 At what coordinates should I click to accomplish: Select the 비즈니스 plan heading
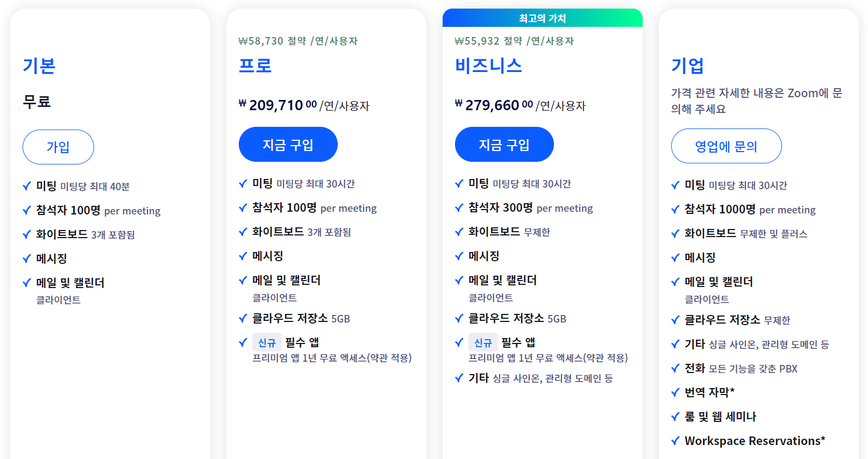[x=488, y=66]
